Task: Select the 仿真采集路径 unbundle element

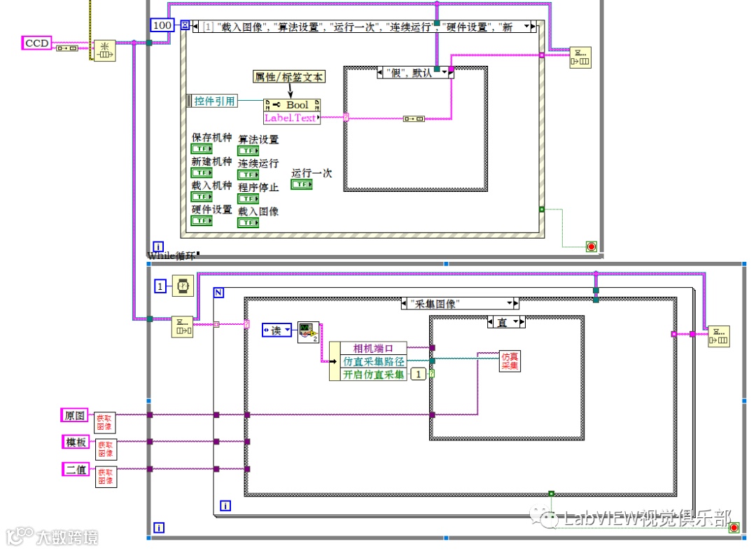Action: (x=373, y=361)
